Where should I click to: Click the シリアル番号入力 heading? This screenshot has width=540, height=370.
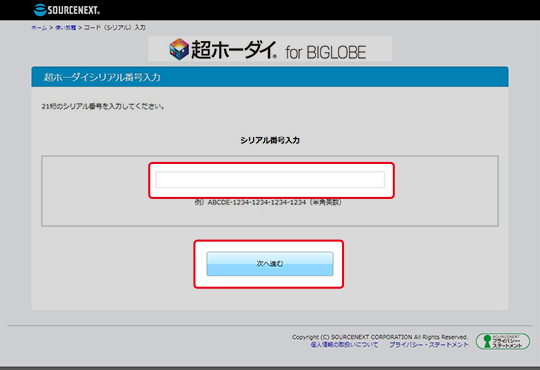click(x=270, y=140)
